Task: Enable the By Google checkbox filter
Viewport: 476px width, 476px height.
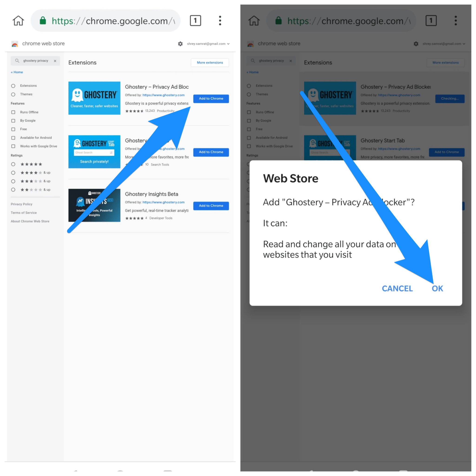Action: tap(13, 121)
